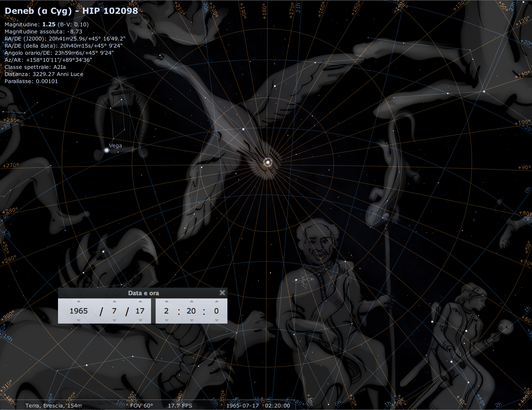Close the Data e ora dialog

pyautogui.click(x=222, y=293)
